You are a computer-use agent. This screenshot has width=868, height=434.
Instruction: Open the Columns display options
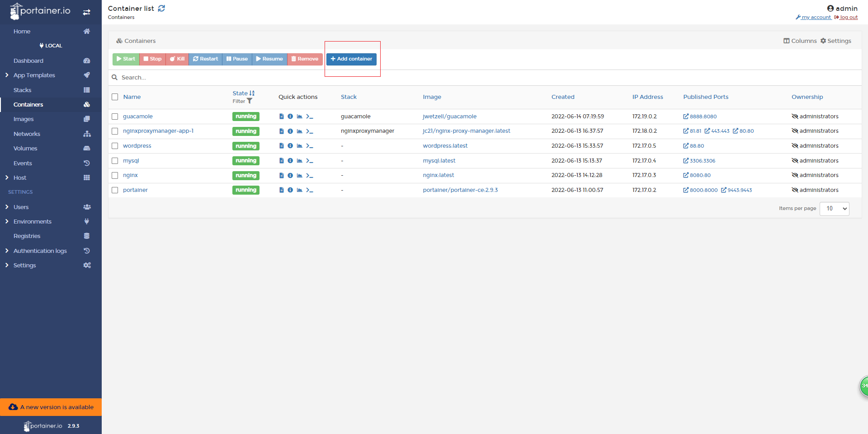pyautogui.click(x=800, y=41)
